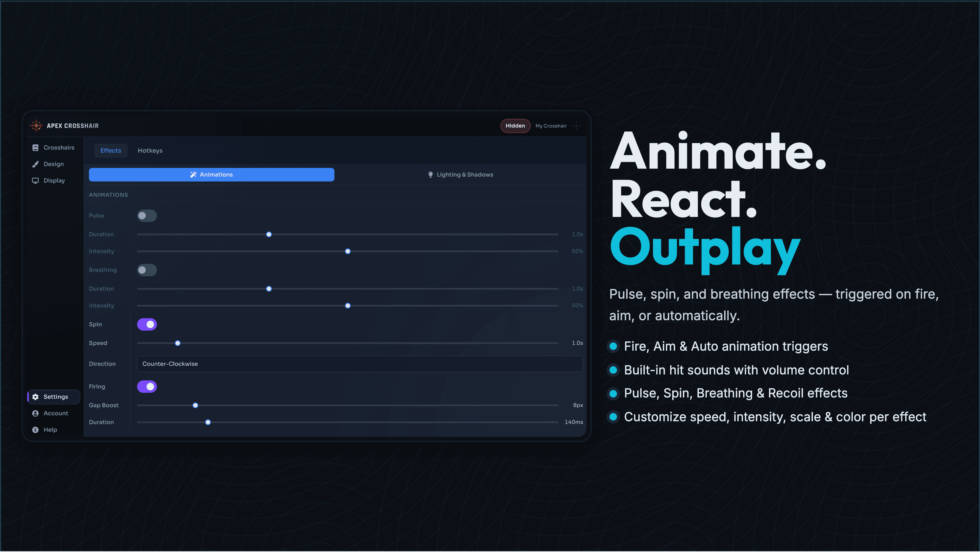Click the Gap Boost slider handle
This screenshot has width=980, height=552.
pyautogui.click(x=195, y=405)
